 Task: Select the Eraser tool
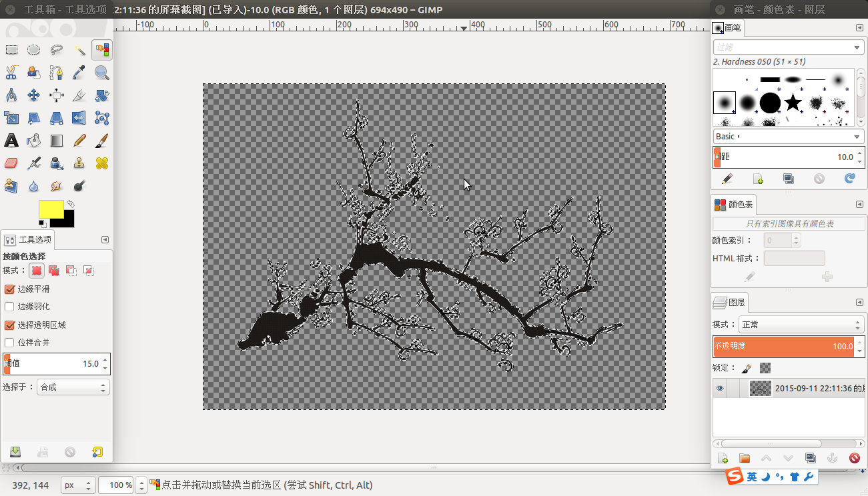point(11,163)
